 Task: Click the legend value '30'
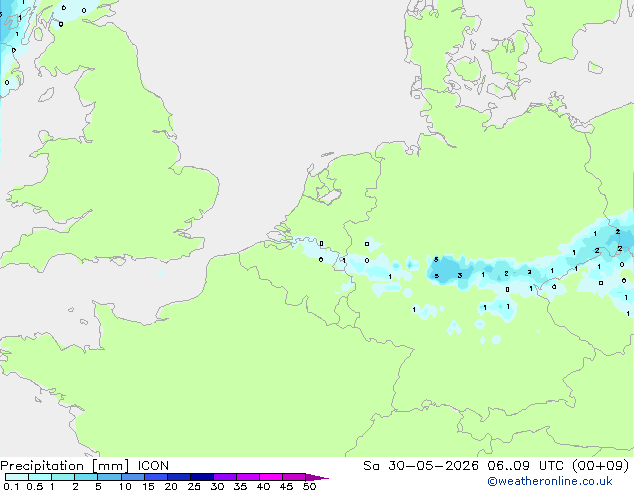pos(217,486)
